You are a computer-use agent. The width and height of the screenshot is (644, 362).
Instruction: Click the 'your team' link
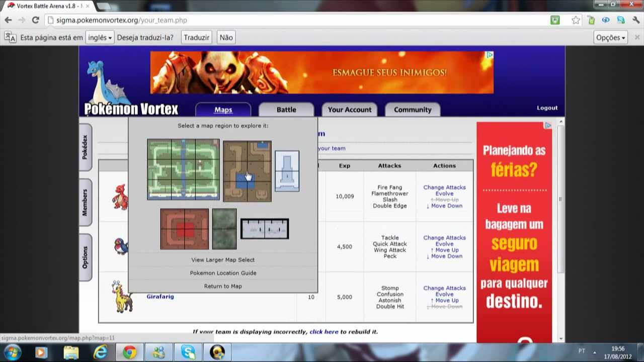pyautogui.click(x=332, y=148)
